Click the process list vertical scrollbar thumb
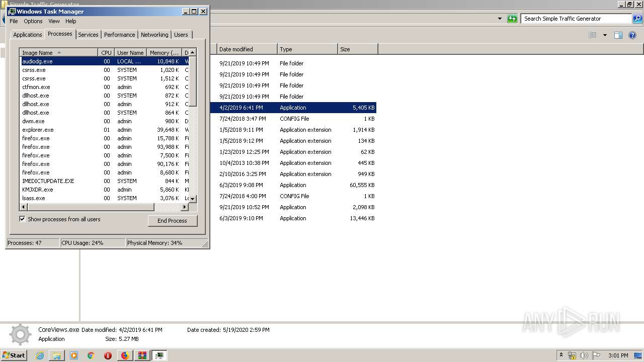The width and height of the screenshot is (644, 362). coord(193,81)
